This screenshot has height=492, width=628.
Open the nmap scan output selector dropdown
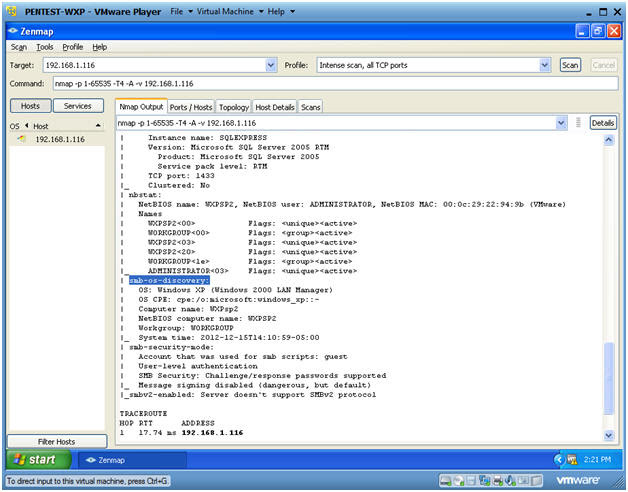point(562,123)
